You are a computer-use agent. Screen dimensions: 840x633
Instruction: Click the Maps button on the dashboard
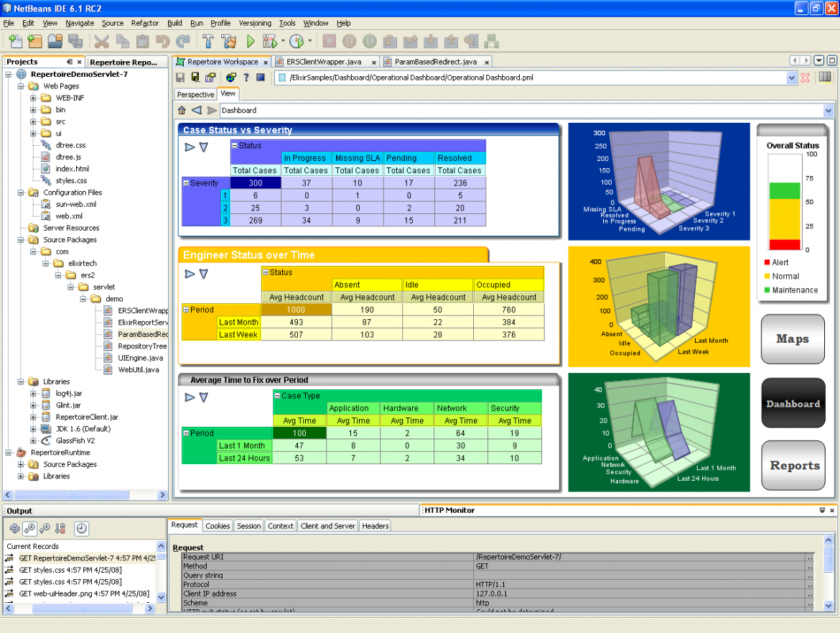[793, 339]
